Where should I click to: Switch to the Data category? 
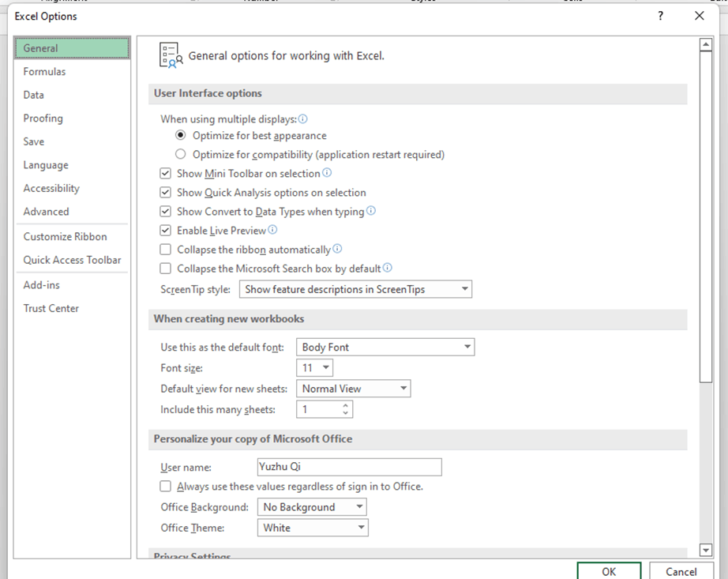[72, 95]
